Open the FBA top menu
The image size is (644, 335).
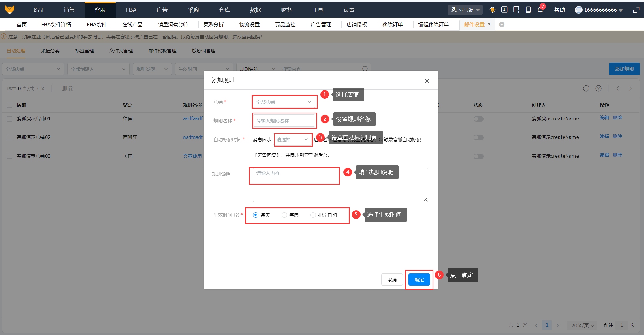point(131,10)
